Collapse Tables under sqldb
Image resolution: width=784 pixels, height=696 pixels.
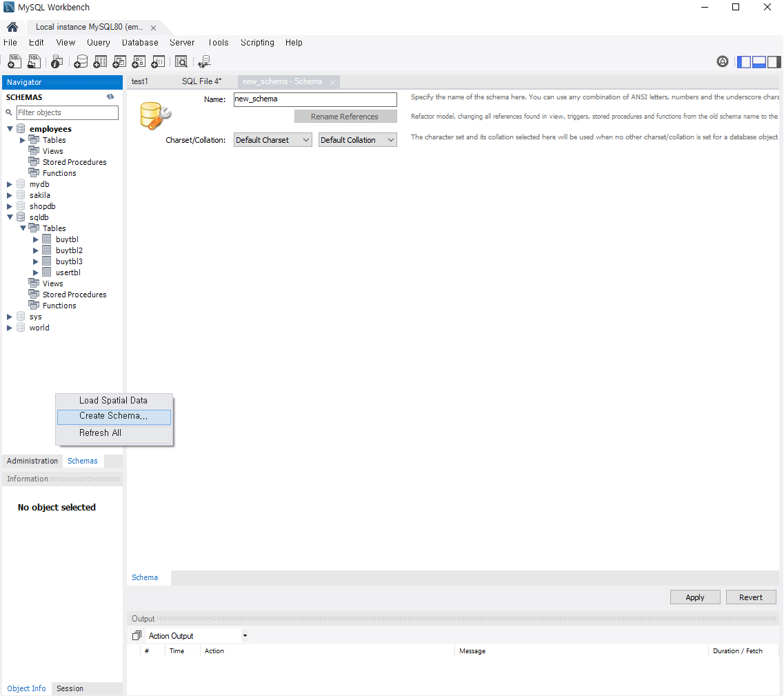(x=23, y=228)
